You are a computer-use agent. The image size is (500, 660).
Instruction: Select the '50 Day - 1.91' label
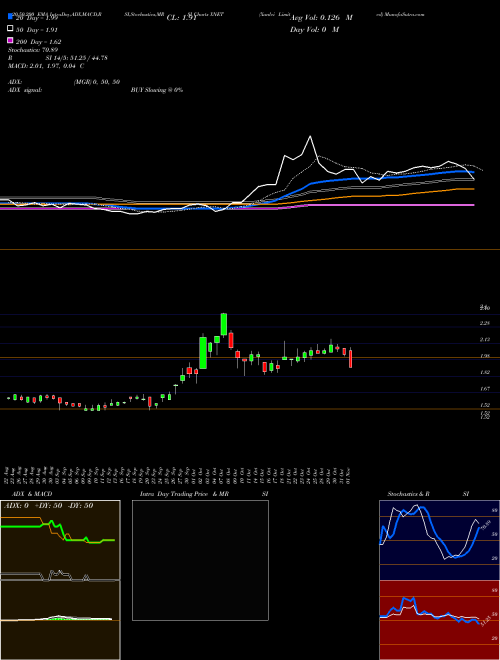pos(37,30)
